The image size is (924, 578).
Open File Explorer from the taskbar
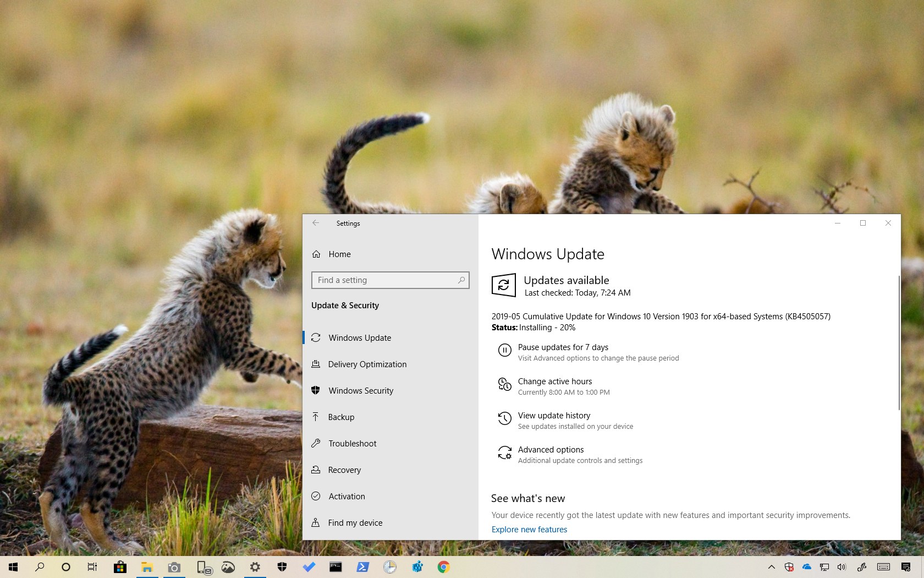point(147,567)
